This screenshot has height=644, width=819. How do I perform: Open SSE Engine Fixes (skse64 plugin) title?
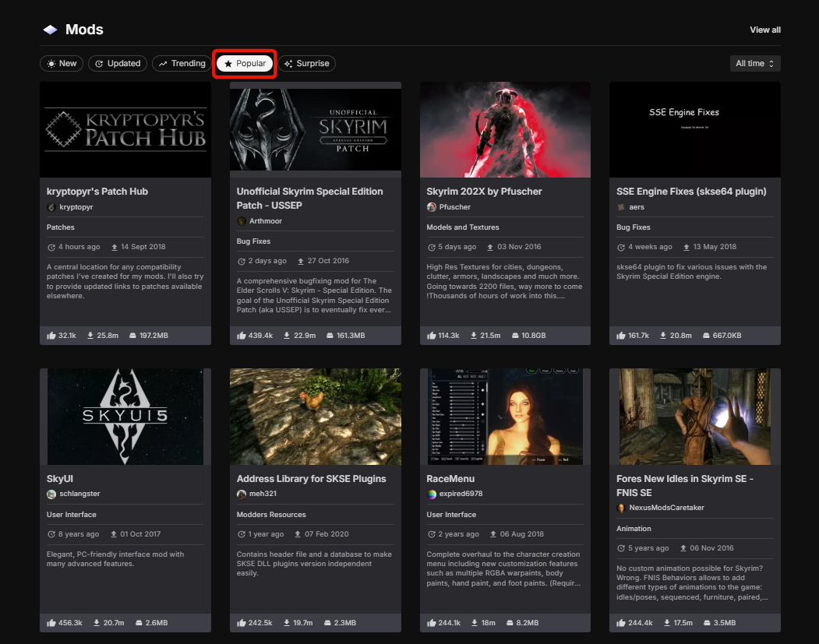(x=691, y=192)
